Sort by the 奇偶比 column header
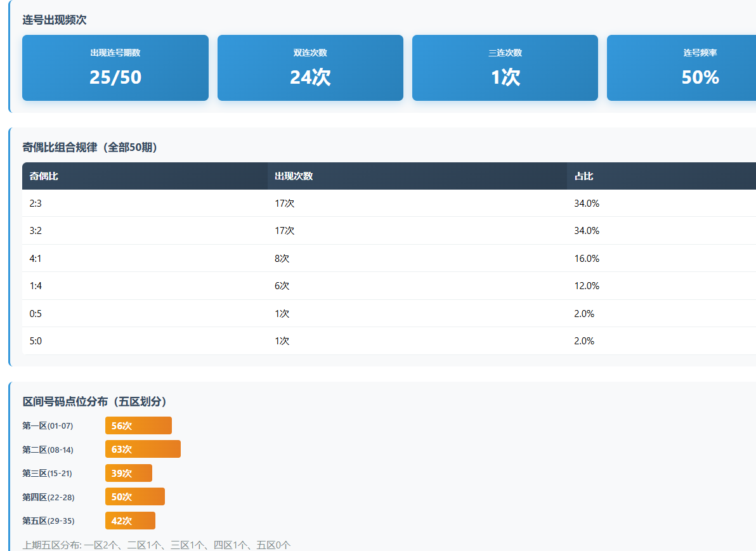The image size is (756, 551). coord(44,176)
